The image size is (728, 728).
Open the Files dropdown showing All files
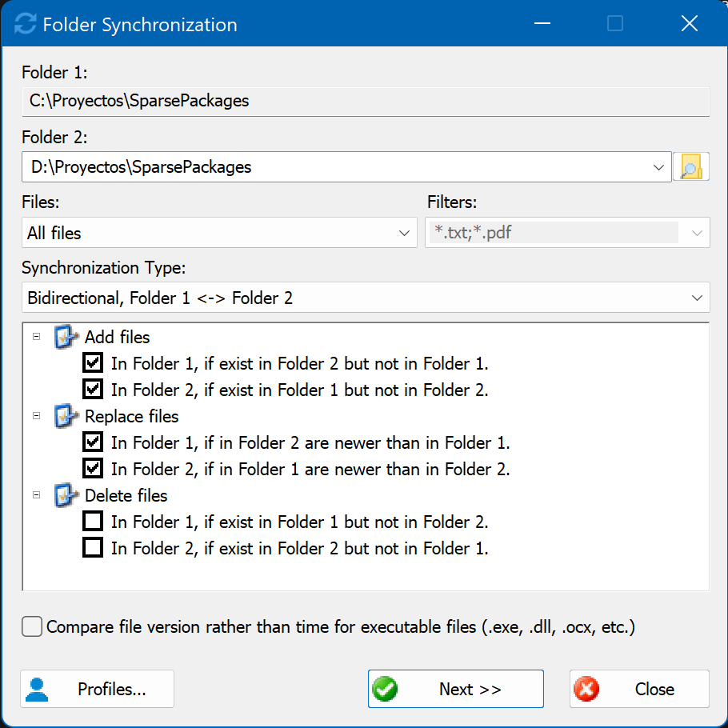219,233
